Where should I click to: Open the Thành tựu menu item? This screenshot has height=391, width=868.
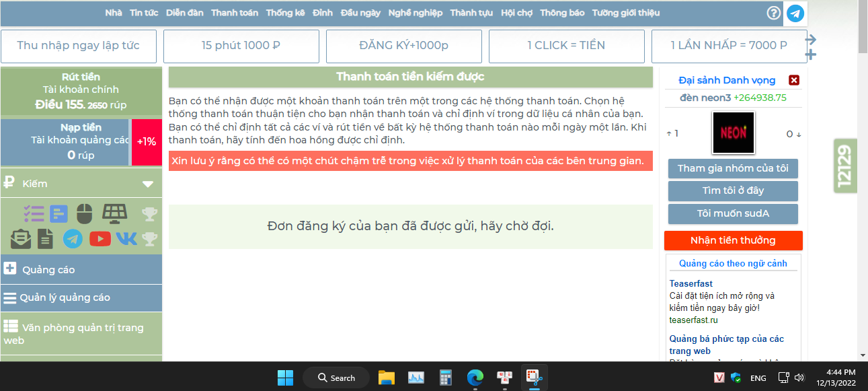coord(471,13)
